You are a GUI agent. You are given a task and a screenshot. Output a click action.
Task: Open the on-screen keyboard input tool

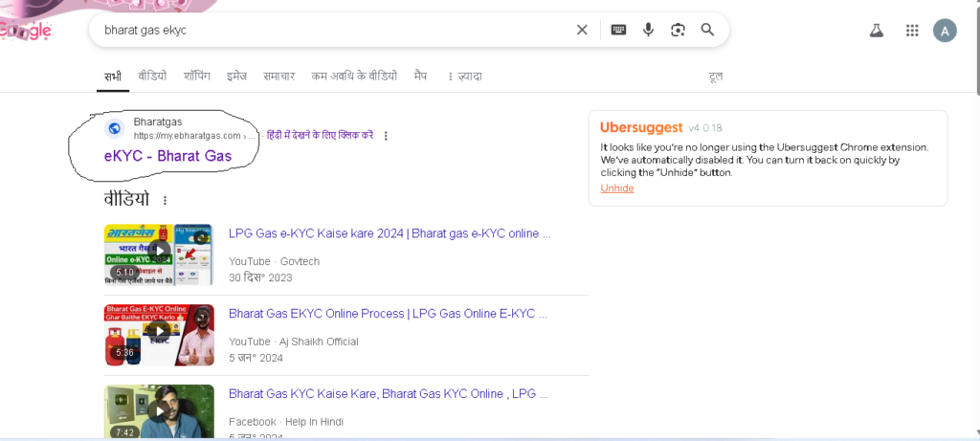(618, 30)
